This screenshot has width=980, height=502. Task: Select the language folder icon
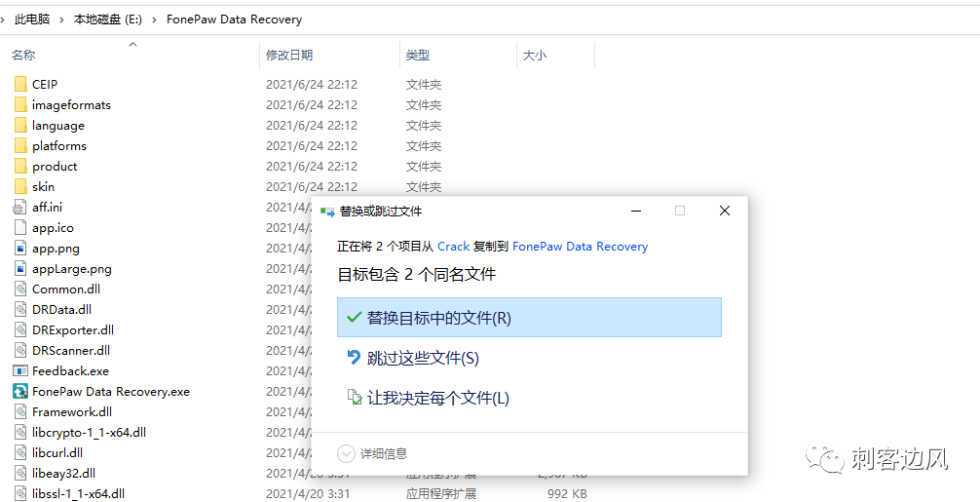point(20,125)
